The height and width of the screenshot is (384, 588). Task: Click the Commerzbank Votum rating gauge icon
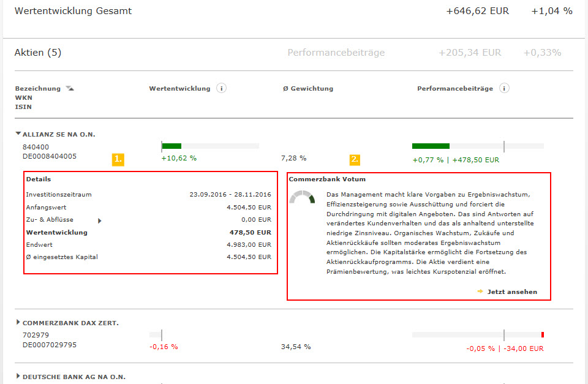[x=302, y=197]
